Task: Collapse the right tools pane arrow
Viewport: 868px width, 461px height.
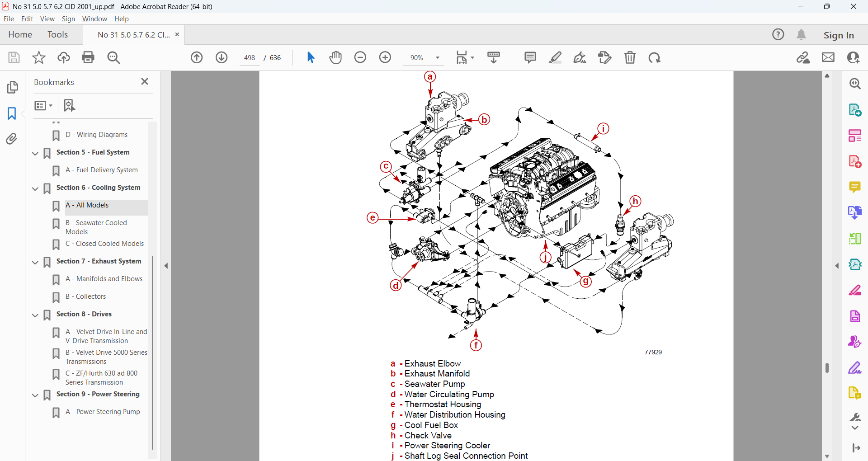Action: (837, 266)
